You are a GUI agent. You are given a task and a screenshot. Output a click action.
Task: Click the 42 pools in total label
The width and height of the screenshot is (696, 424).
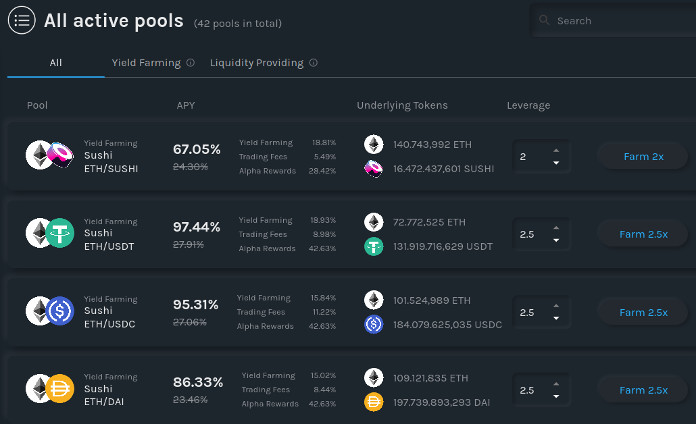click(237, 24)
